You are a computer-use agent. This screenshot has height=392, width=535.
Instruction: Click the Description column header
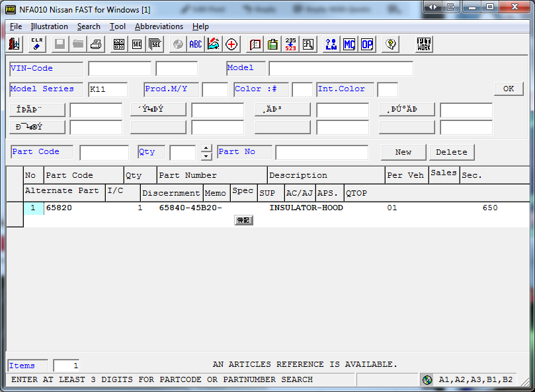[326, 175]
